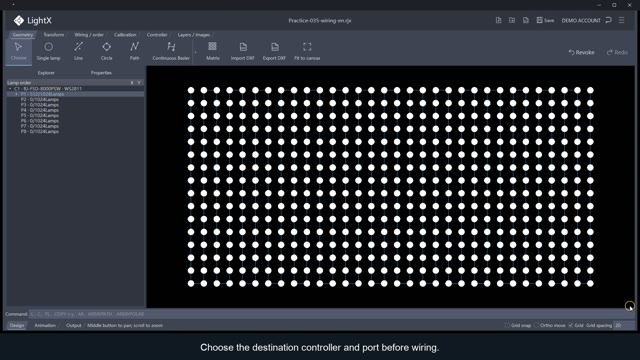Screen dimensions: 640x360
Task: Select port P1 - 512/1024Lamps
Action: click(x=75, y=94)
